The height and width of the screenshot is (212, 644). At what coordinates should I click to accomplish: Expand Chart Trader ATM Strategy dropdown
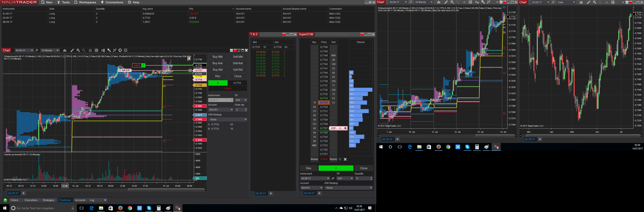pyautogui.click(x=228, y=119)
